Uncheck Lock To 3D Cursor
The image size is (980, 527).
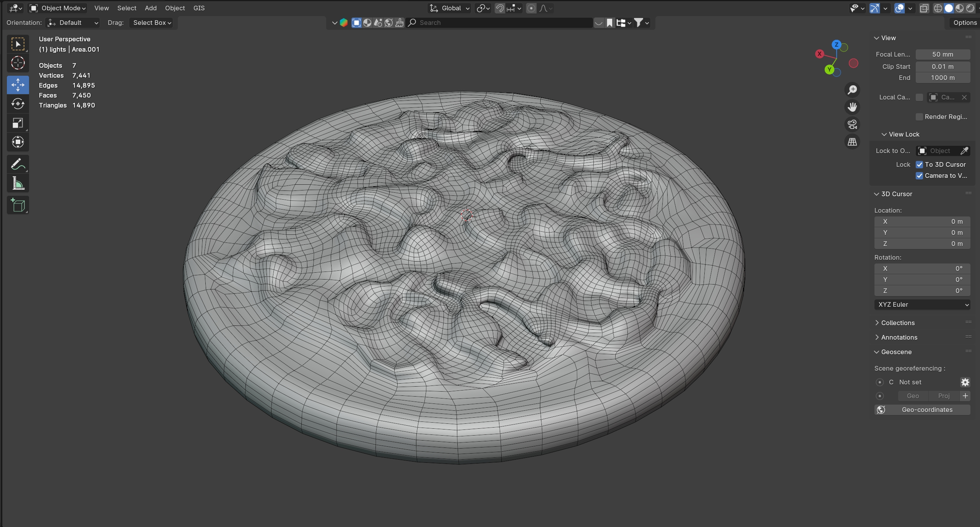point(920,164)
